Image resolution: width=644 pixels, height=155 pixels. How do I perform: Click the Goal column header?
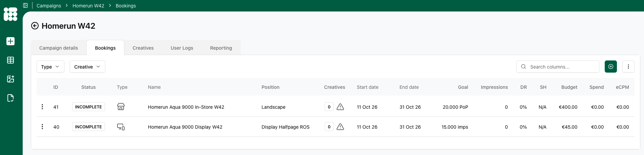[463, 87]
